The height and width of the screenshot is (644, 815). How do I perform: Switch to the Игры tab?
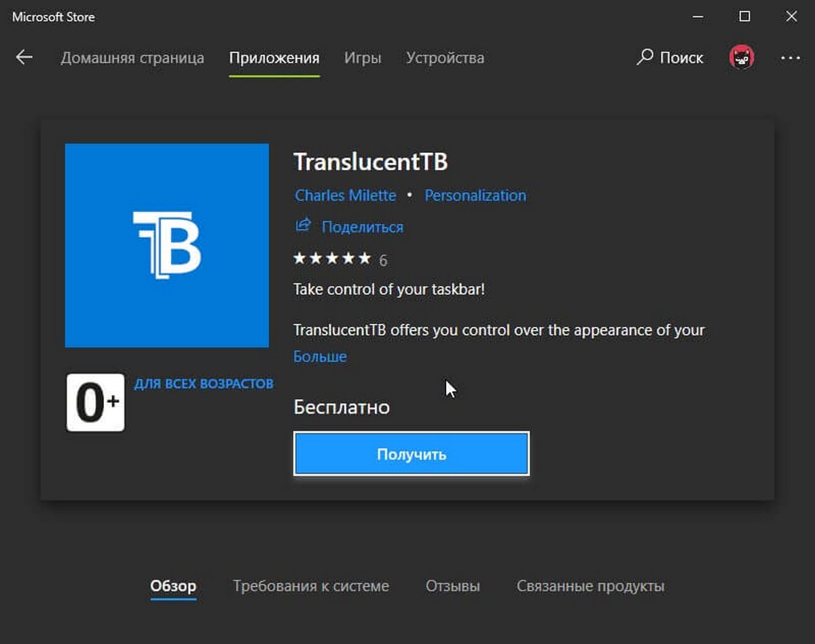tap(363, 58)
